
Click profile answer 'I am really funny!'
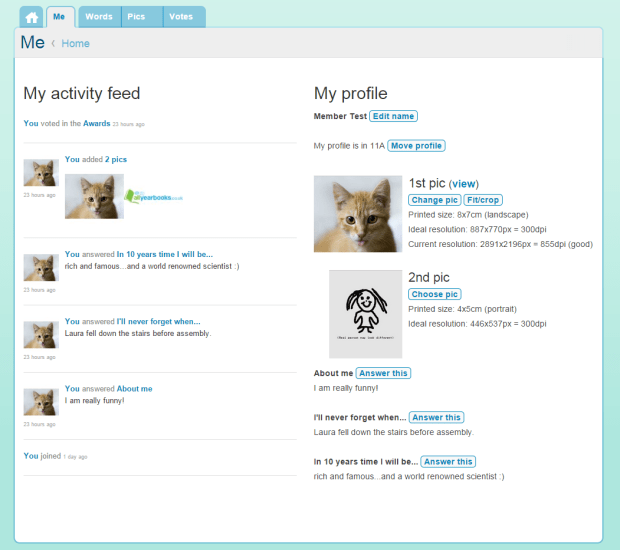346,388
